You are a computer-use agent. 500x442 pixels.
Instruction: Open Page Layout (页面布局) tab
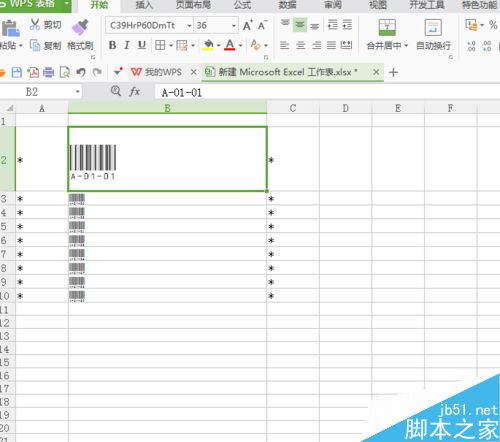193,5
